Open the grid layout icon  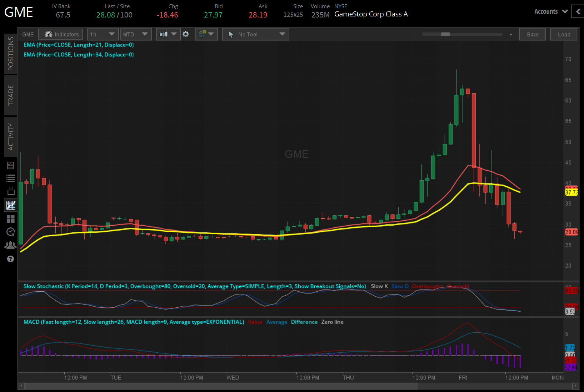10,219
